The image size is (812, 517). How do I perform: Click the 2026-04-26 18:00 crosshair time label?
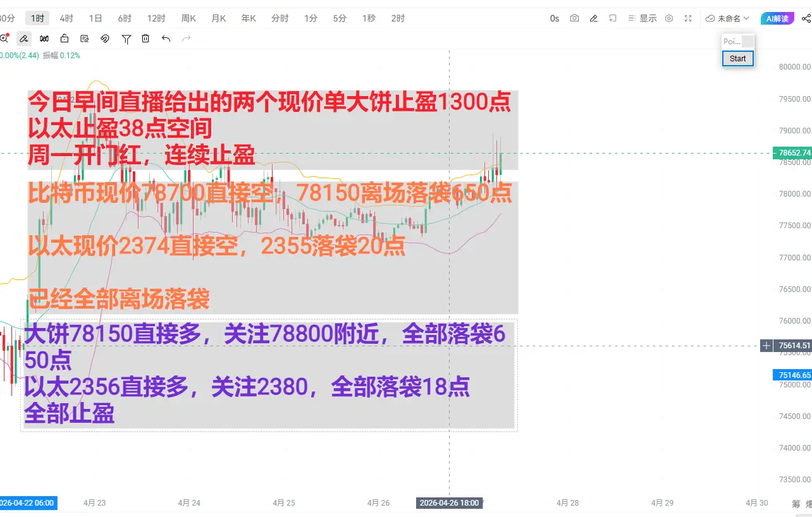pos(448,503)
